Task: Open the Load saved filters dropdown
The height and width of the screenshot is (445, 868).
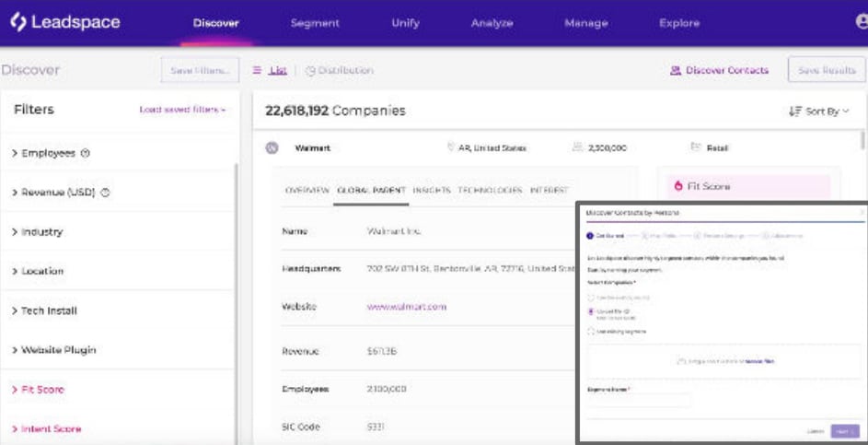Action: point(182,110)
